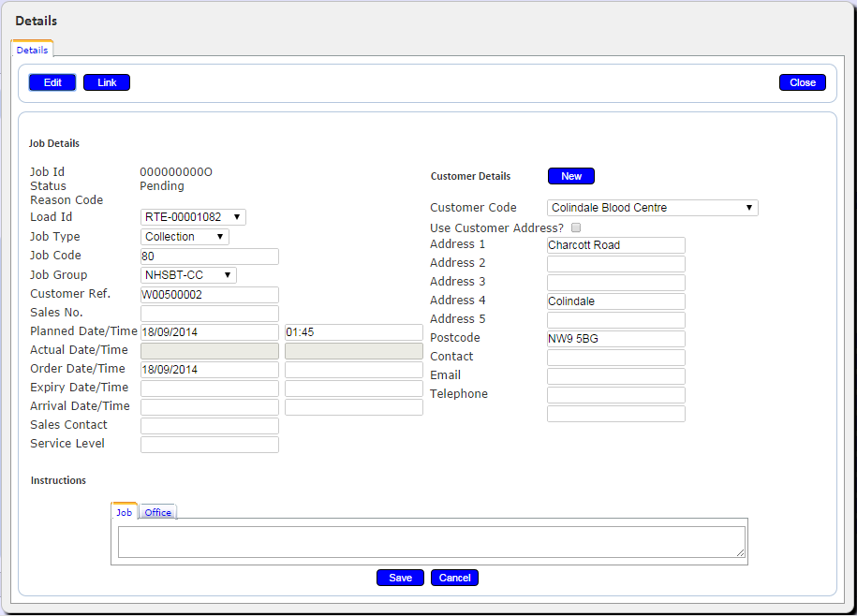Save the job details
This screenshot has height=616, width=857.
pyautogui.click(x=400, y=578)
